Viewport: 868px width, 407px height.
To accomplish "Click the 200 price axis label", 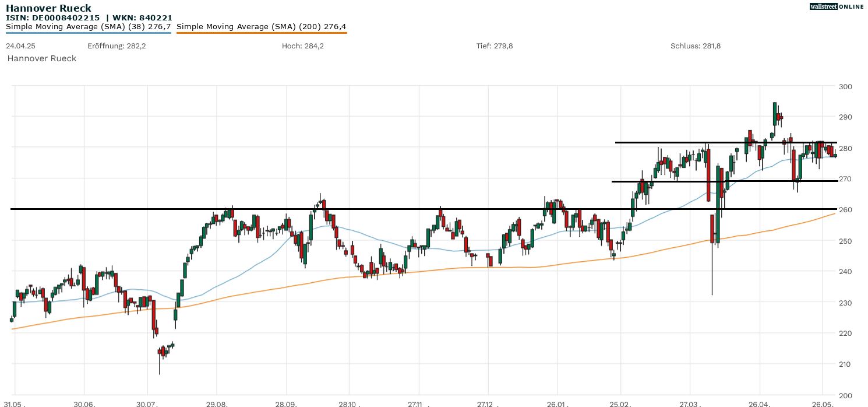I will point(845,395).
